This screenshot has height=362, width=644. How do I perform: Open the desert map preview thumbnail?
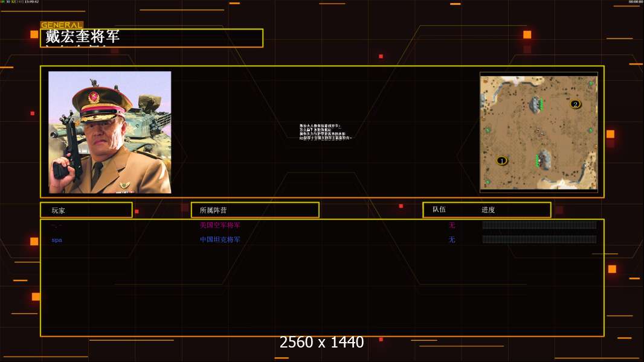click(539, 132)
